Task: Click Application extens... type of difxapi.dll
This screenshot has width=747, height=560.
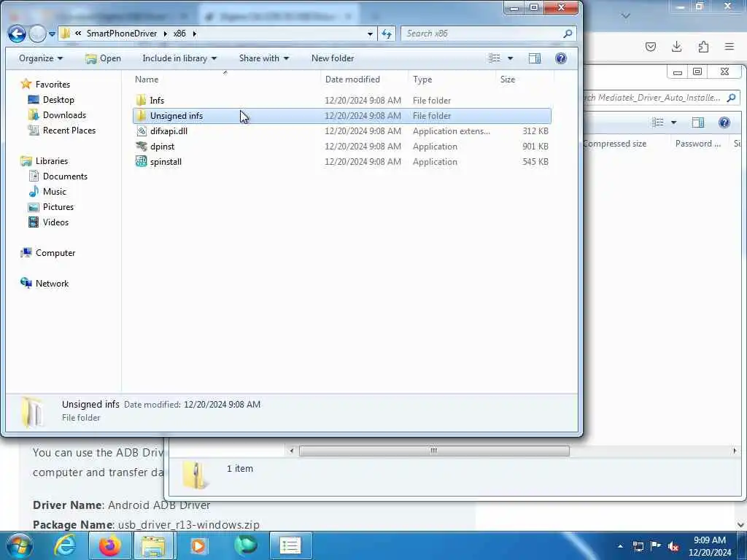Action: 451,131
